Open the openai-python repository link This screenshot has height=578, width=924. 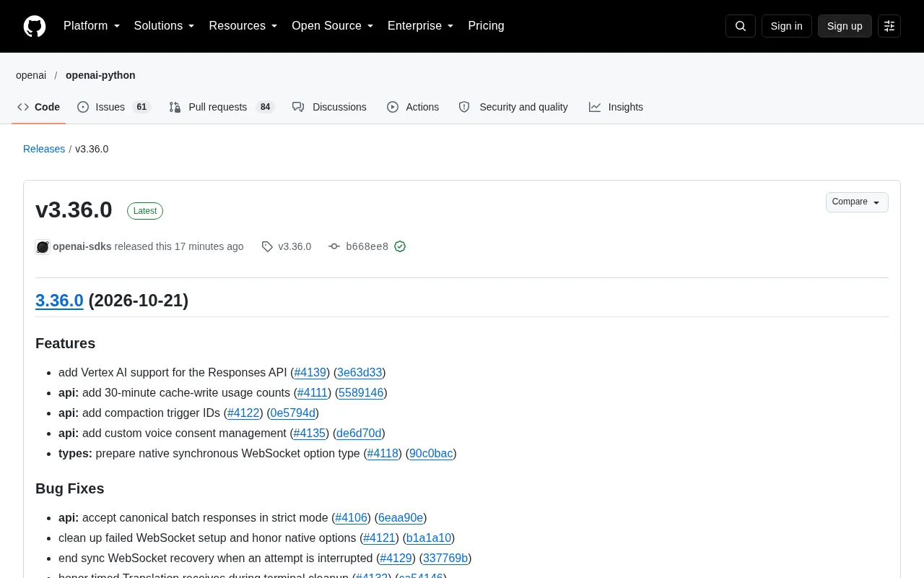pos(100,75)
